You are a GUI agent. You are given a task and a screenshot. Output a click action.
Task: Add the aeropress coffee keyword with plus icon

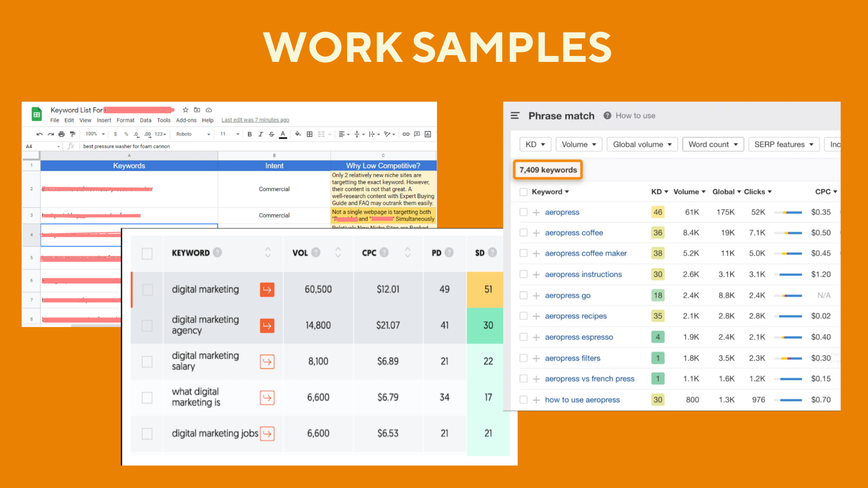(x=536, y=233)
